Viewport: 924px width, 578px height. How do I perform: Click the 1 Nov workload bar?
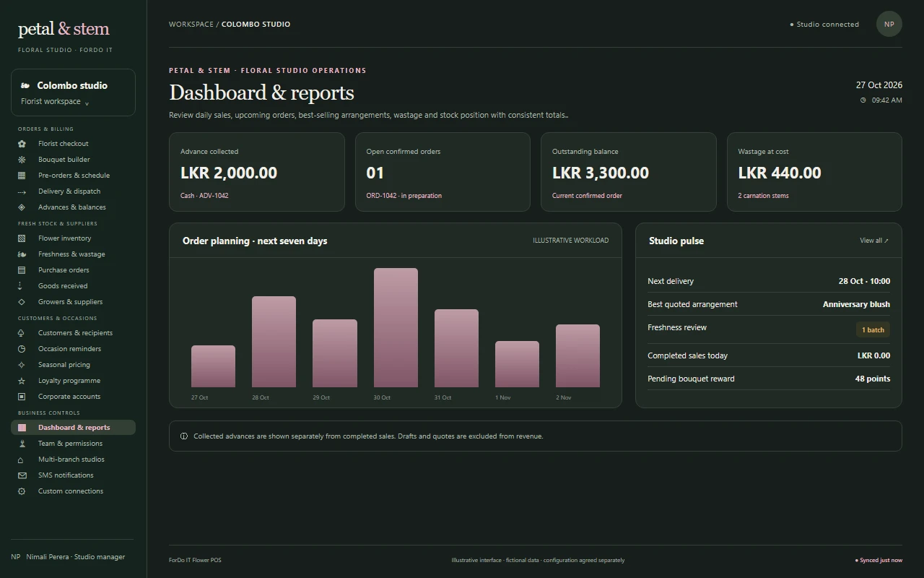pyautogui.click(x=517, y=364)
